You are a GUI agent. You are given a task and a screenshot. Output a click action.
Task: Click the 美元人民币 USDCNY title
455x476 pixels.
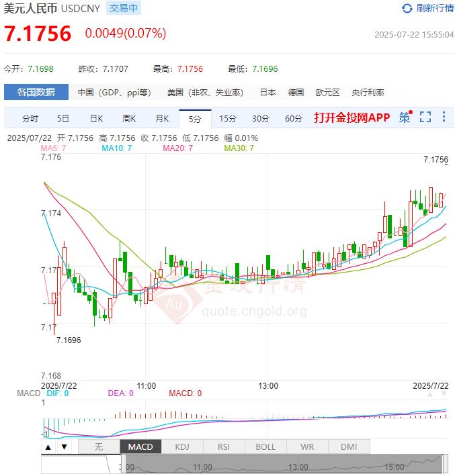[52, 8]
